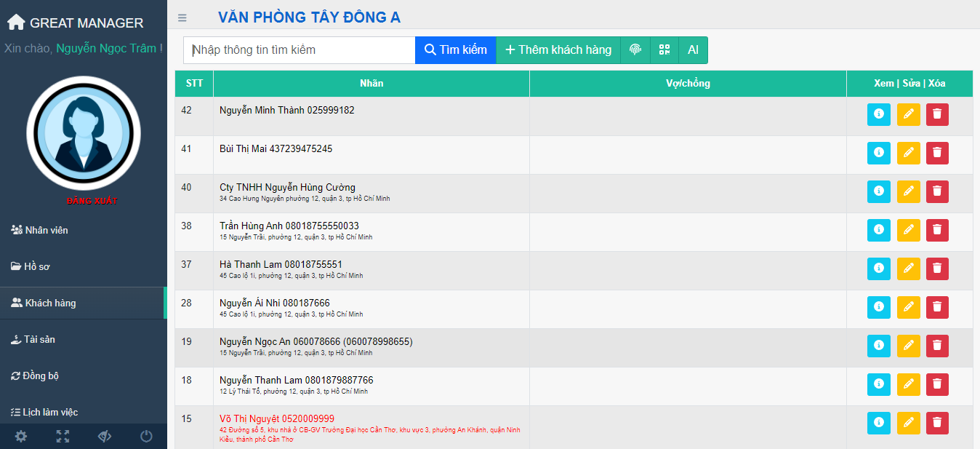The height and width of the screenshot is (449, 980).
Task: Click the AI button in toolbar
Action: pos(693,50)
